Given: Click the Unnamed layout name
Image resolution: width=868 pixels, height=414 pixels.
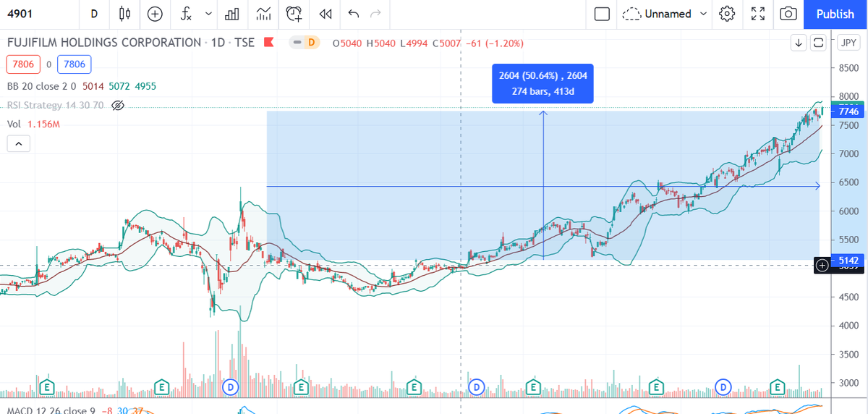Looking at the screenshot, I should click(x=668, y=14).
